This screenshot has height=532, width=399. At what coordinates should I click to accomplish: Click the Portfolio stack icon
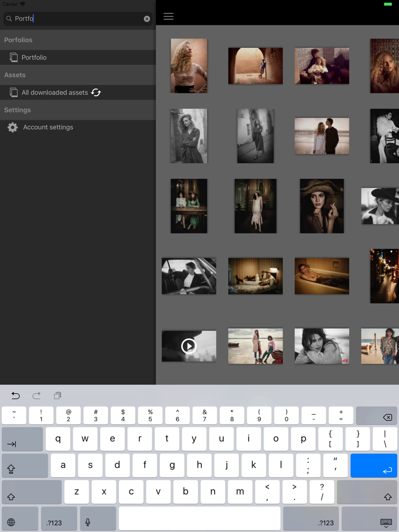[14, 57]
